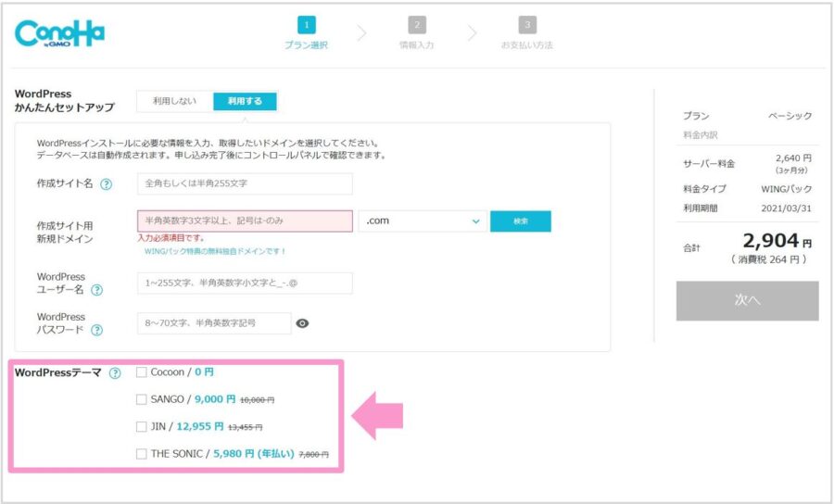Check the Cocoon 0円 theme checkbox
The image size is (834, 504).
coord(142,372)
